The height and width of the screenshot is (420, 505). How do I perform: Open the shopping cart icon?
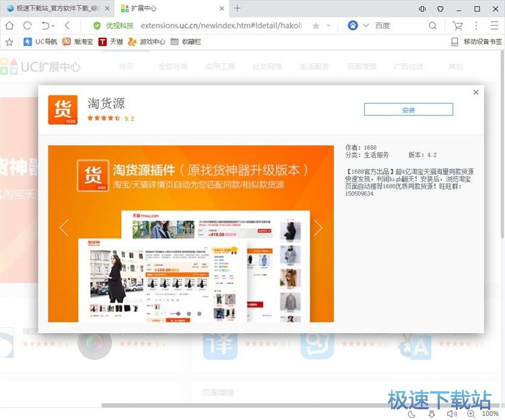457,26
